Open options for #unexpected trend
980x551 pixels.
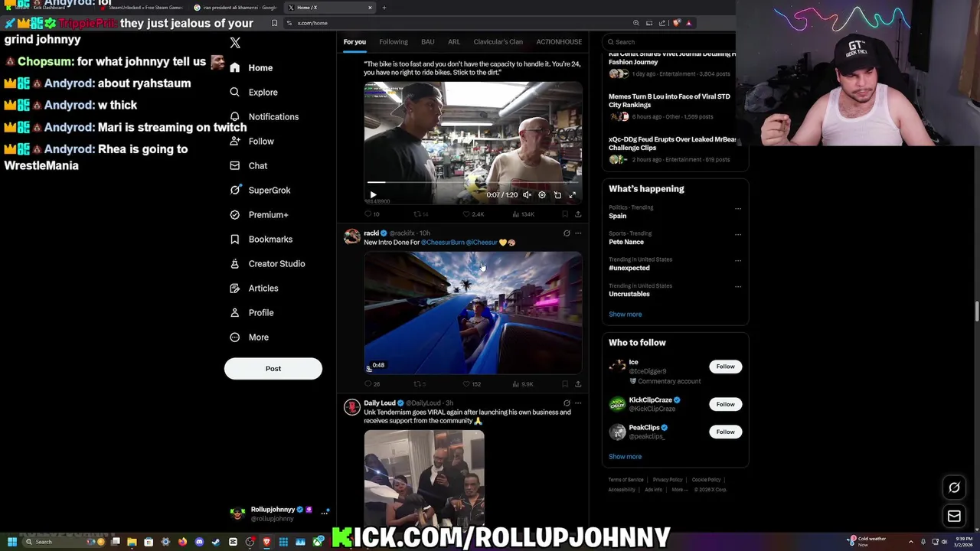[x=738, y=260]
